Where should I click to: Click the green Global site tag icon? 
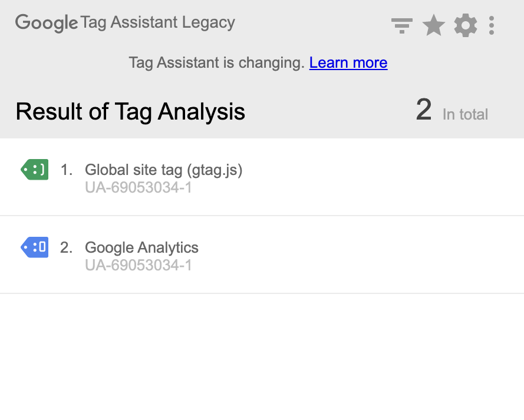pos(34,169)
